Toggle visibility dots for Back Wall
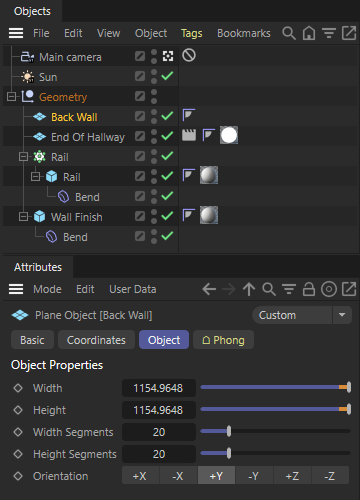The image size is (360, 500). pyautogui.click(x=154, y=116)
